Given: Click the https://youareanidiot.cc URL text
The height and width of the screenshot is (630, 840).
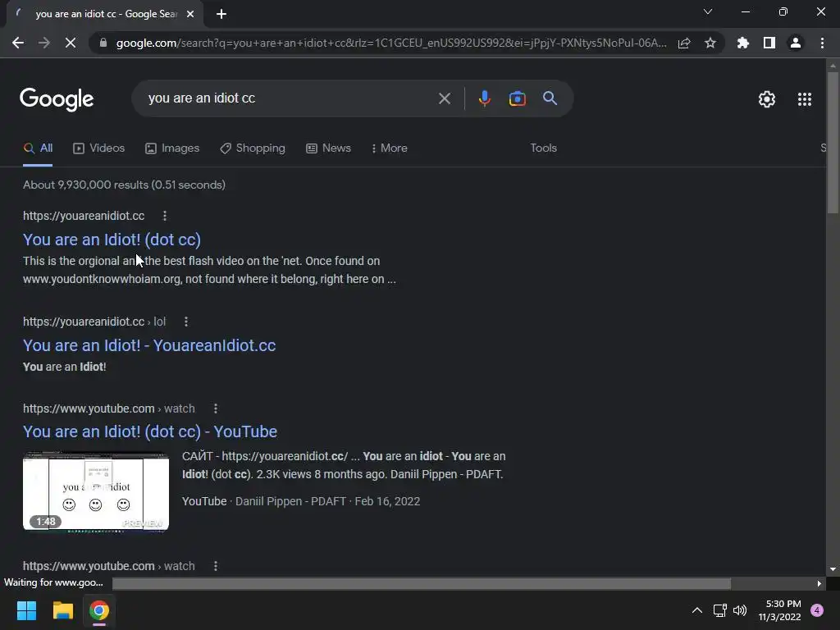Looking at the screenshot, I should tap(84, 216).
